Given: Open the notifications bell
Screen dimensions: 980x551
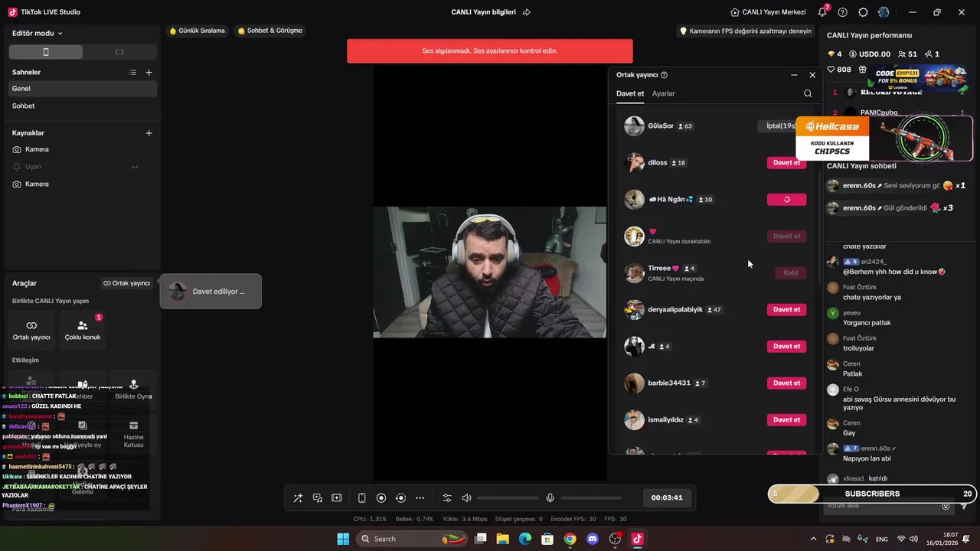Looking at the screenshot, I should point(822,12).
